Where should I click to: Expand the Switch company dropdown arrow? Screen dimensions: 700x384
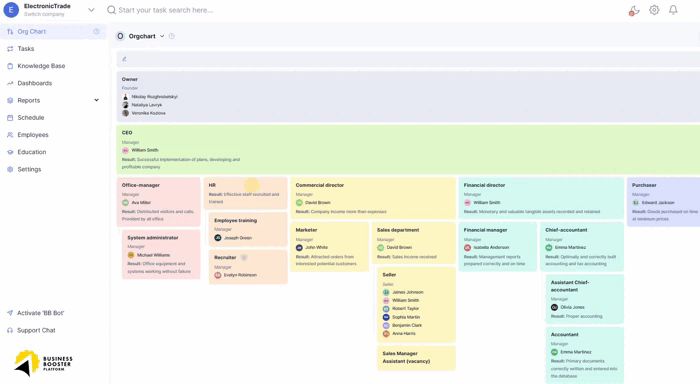(91, 10)
